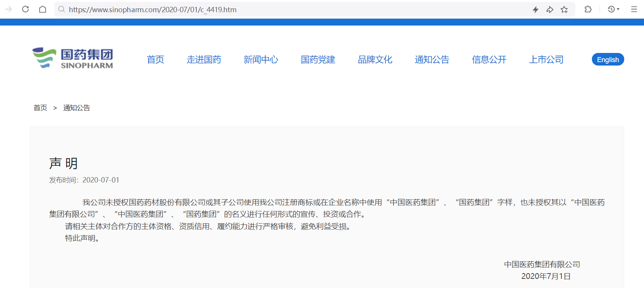Viewport: 644px width, 288px height.
Task: Open the 上市公司 menu item
Action: coord(546,59)
